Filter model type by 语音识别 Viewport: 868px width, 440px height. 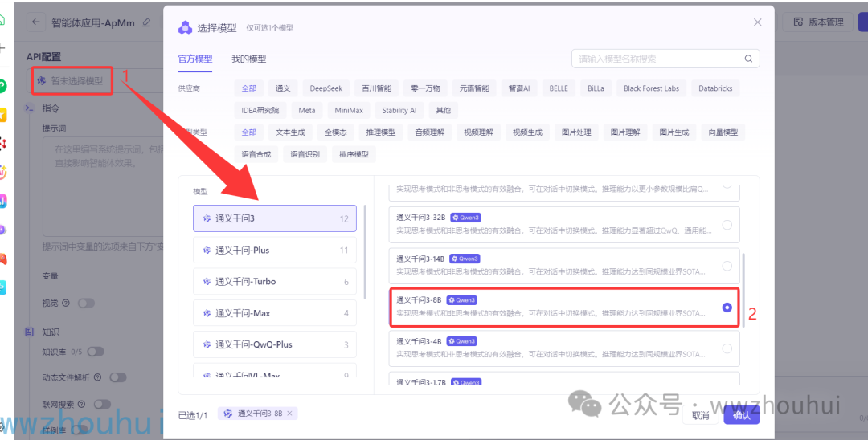tap(305, 154)
